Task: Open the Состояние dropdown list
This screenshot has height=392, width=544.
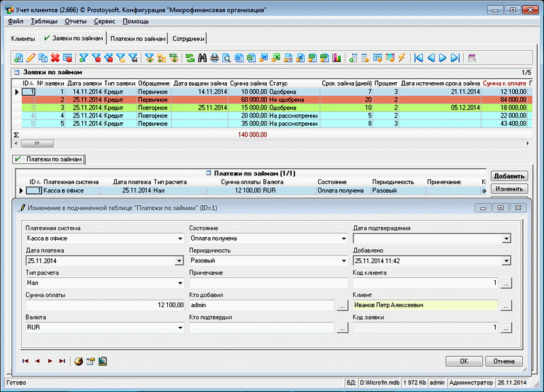Action: point(342,238)
